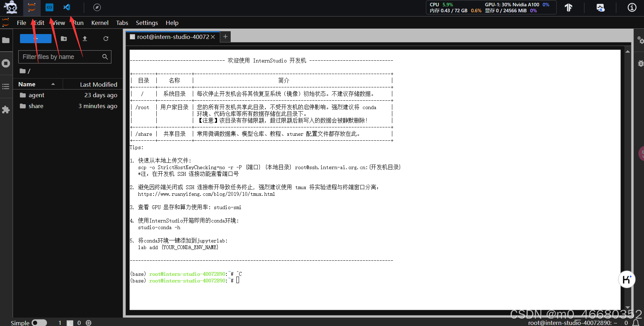644x326 pixels.
Task: Click the blue New Launcher button
Action: pyautogui.click(x=36, y=39)
